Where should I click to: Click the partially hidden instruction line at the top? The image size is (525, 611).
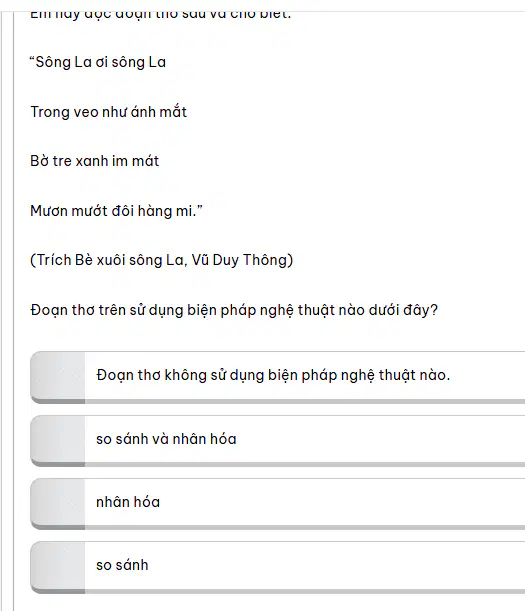pos(161,15)
